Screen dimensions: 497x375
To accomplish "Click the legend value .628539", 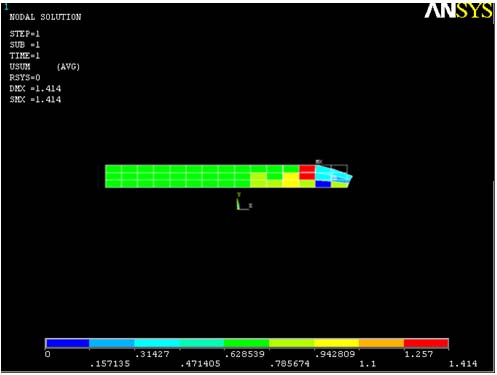I will (x=245, y=354).
